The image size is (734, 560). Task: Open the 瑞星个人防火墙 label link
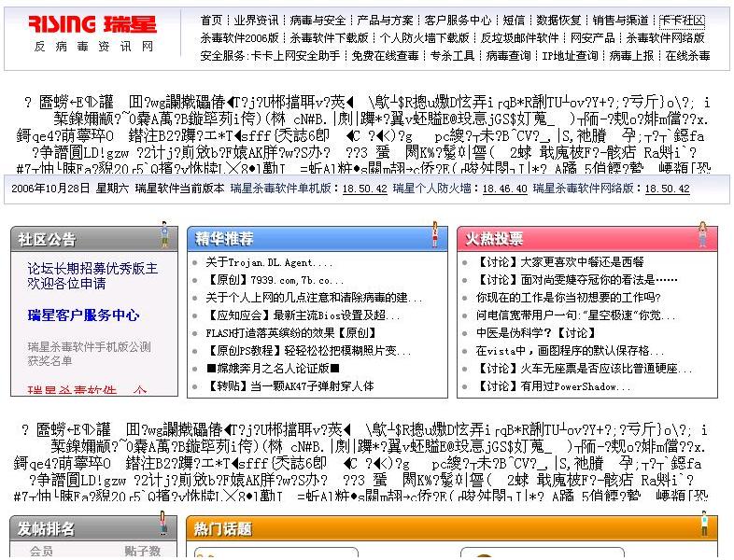point(432,189)
